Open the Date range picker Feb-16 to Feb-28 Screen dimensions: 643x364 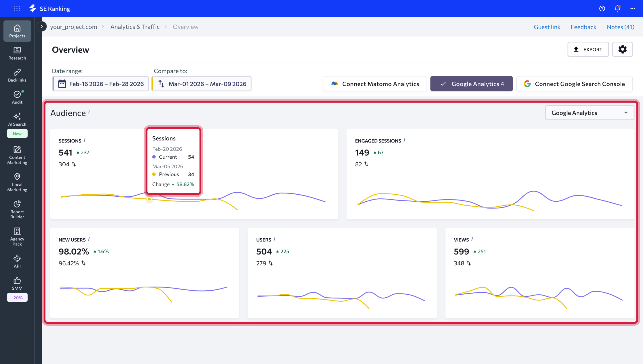tap(101, 84)
